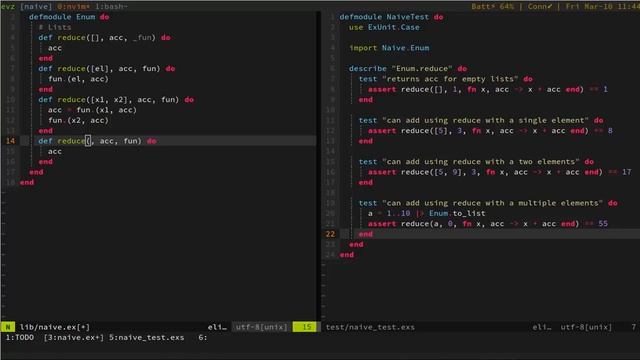The height and width of the screenshot is (360, 640).
Task: Click utf-8[unix] in the right pane status line
Action: [586, 327]
